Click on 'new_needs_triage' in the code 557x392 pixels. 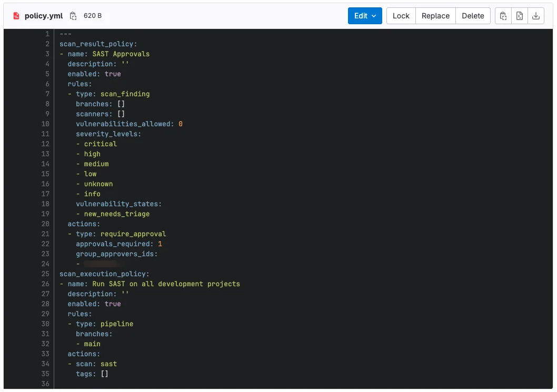click(117, 214)
